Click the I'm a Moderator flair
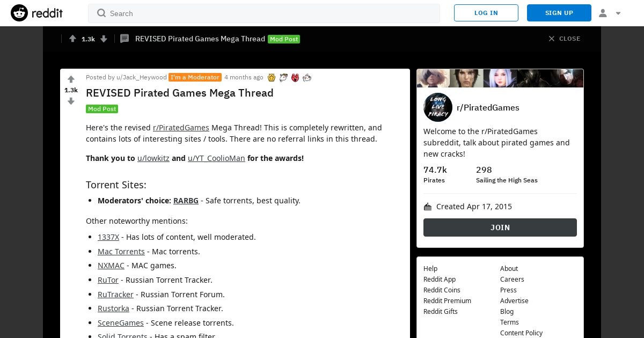644x338 pixels. coord(195,77)
